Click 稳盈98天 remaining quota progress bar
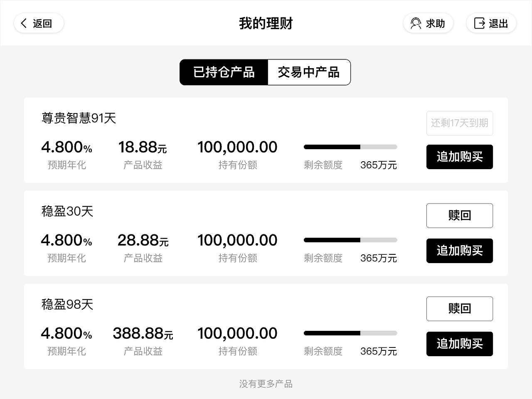This screenshot has height=399, width=532. [350, 333]
